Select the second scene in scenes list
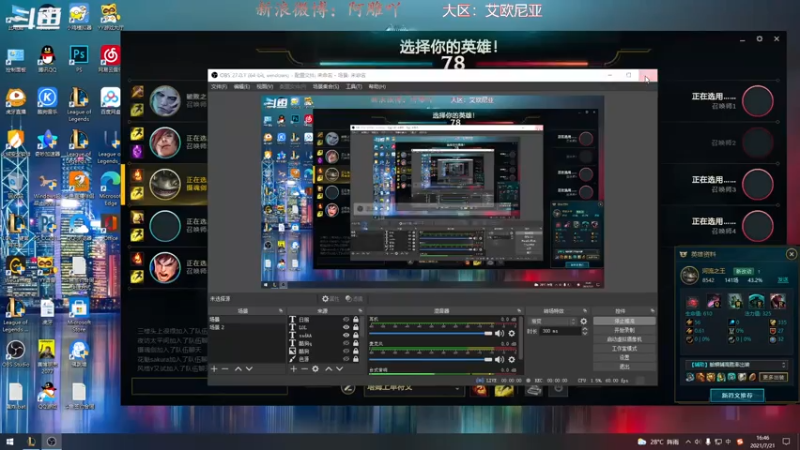800x450 pixels. [247, 327]
